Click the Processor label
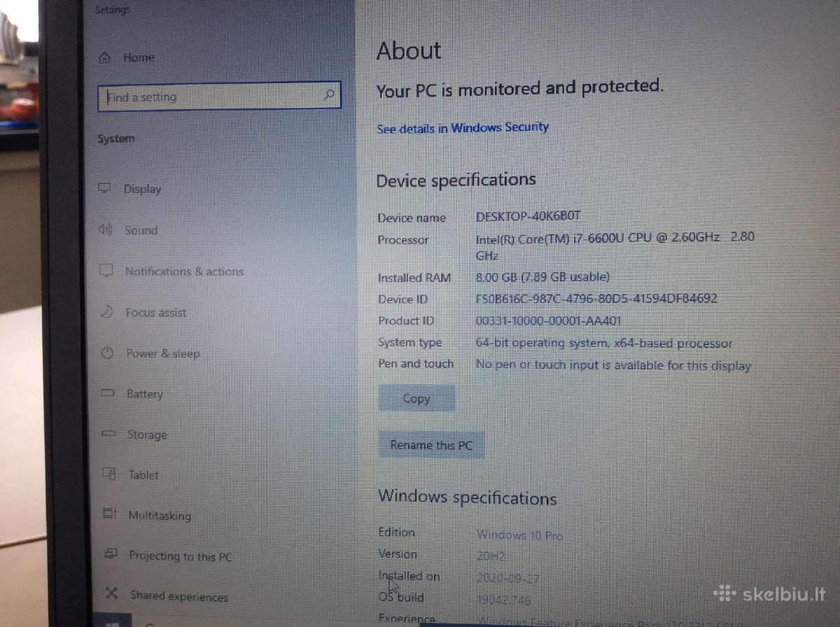840x627 pixels. 403,239
